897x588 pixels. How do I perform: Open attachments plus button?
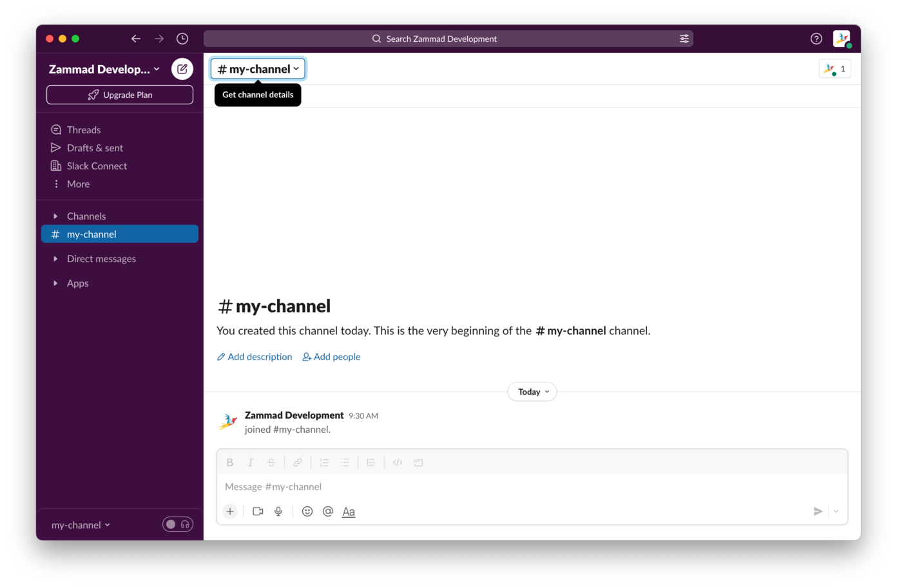(x=230, y=511)
